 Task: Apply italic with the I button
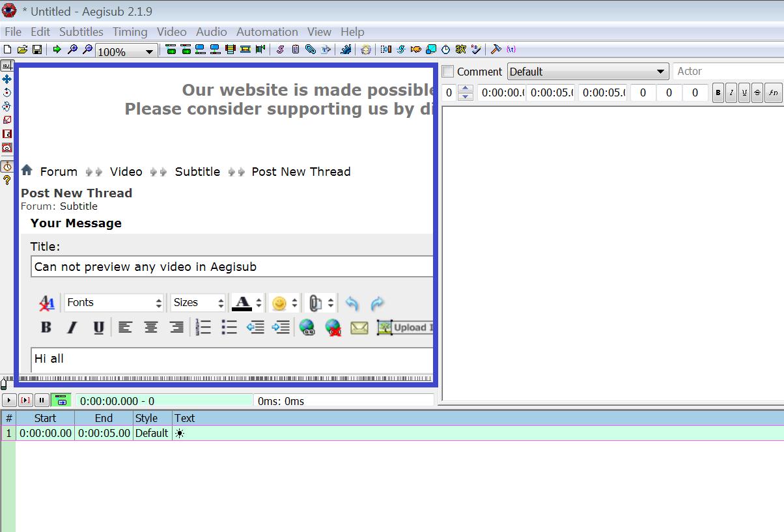(x=731, y=92)
